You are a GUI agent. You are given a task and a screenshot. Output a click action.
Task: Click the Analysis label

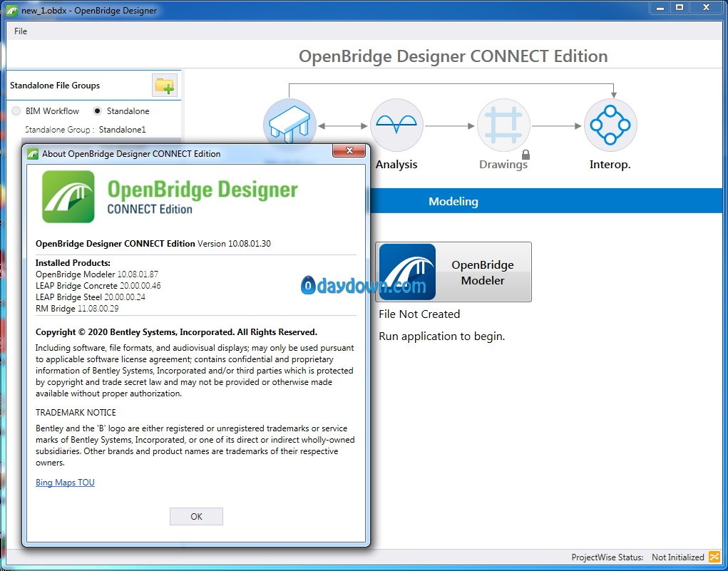click(396, 165)
